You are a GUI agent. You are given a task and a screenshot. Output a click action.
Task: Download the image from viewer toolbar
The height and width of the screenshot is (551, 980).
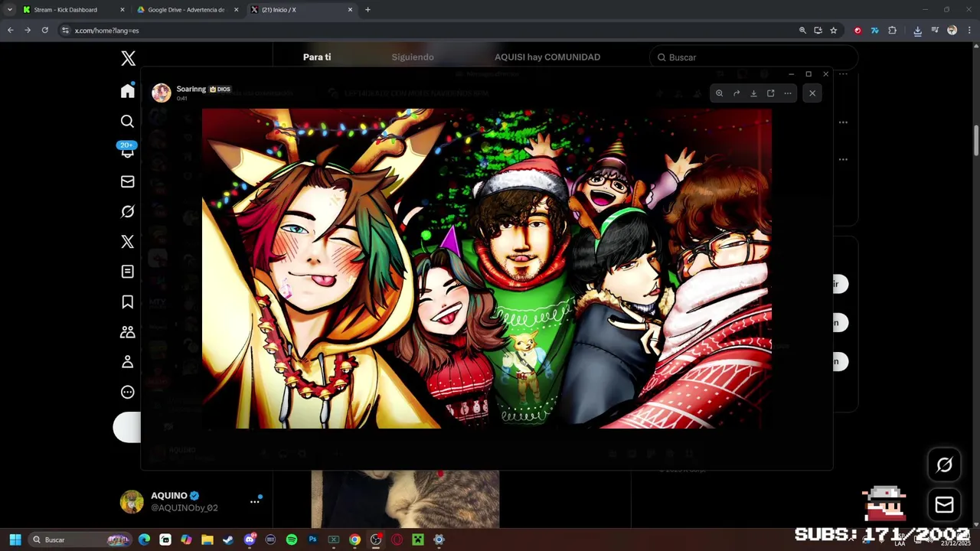pyautogui.click(x=753, y=93)
